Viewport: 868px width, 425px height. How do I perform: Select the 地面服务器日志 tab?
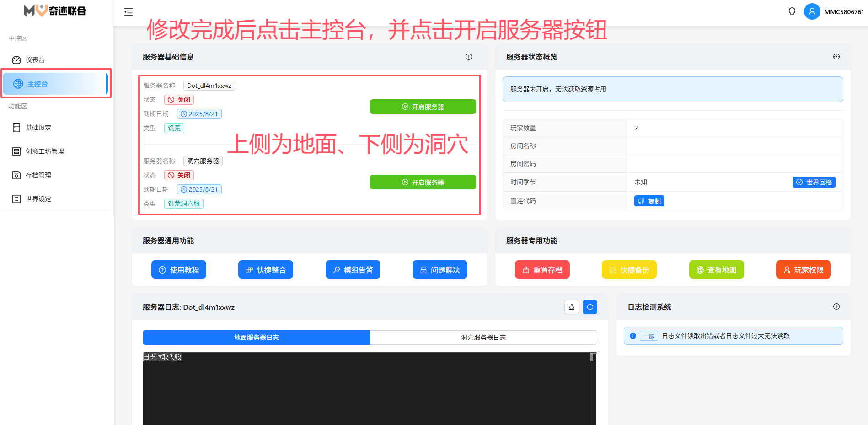coord(256,338)
